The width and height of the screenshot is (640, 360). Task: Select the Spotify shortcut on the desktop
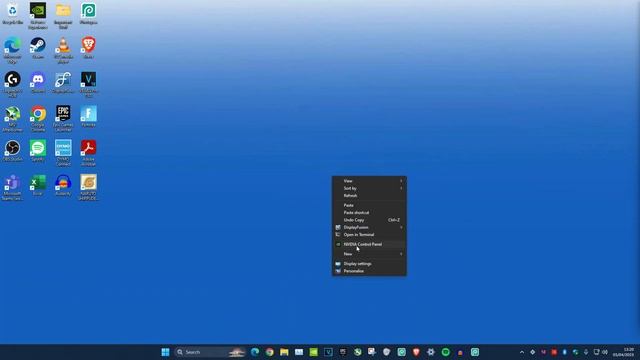pos(38,150)
